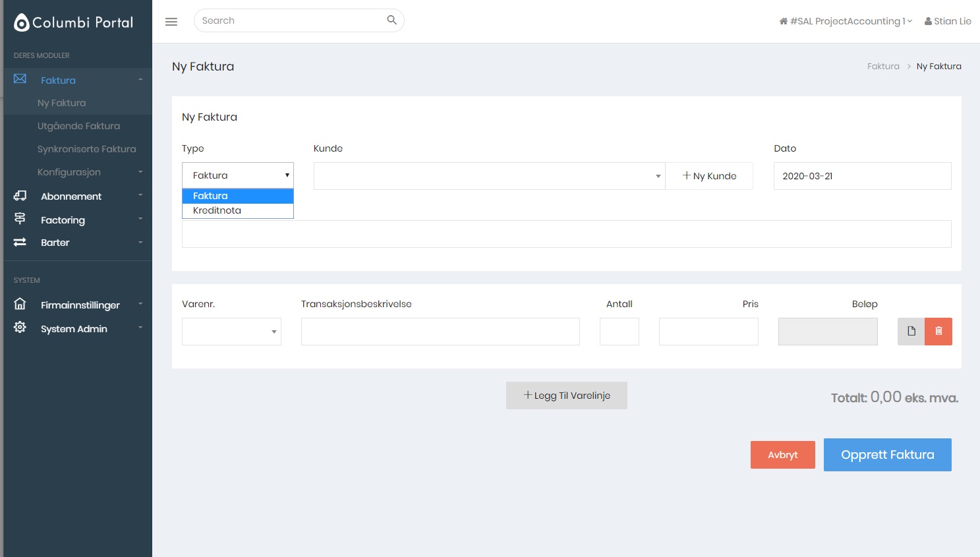Viewport: 980px width, 557px height.
Task: Open Konfigurasjon in sidebar
Action: [69, 172]
